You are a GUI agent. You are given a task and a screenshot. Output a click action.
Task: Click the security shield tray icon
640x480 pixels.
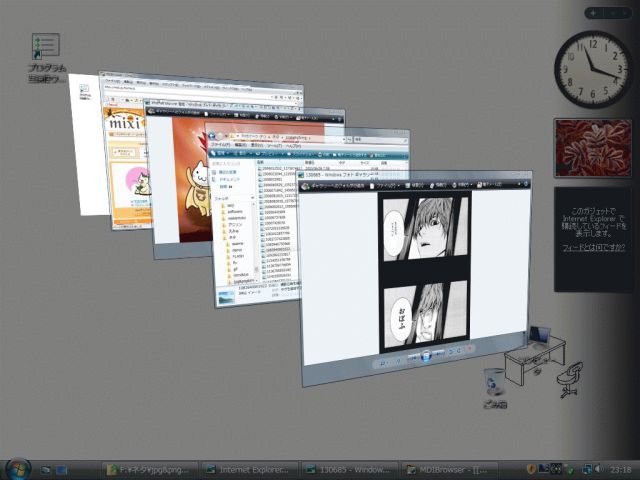point(531,469)
